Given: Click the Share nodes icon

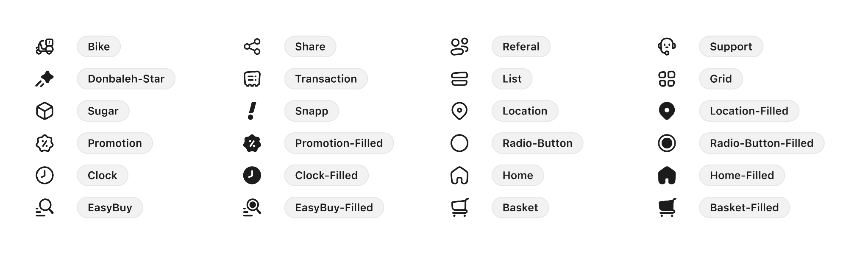Looking at the screenshot, I should point(252,47).
